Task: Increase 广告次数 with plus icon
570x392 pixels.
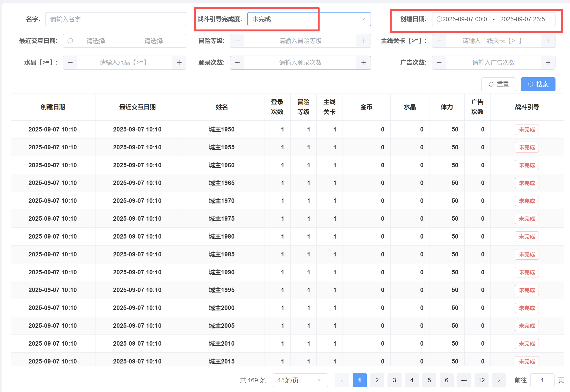Action: coord(548,63)
